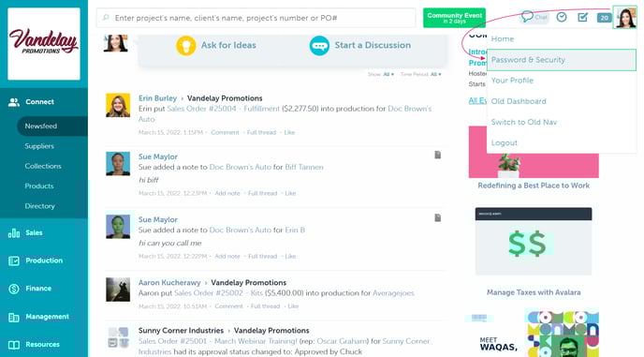644x357 pixels.
Task: Open note document icon on 'hi biff' post
Action: [438, 155]
